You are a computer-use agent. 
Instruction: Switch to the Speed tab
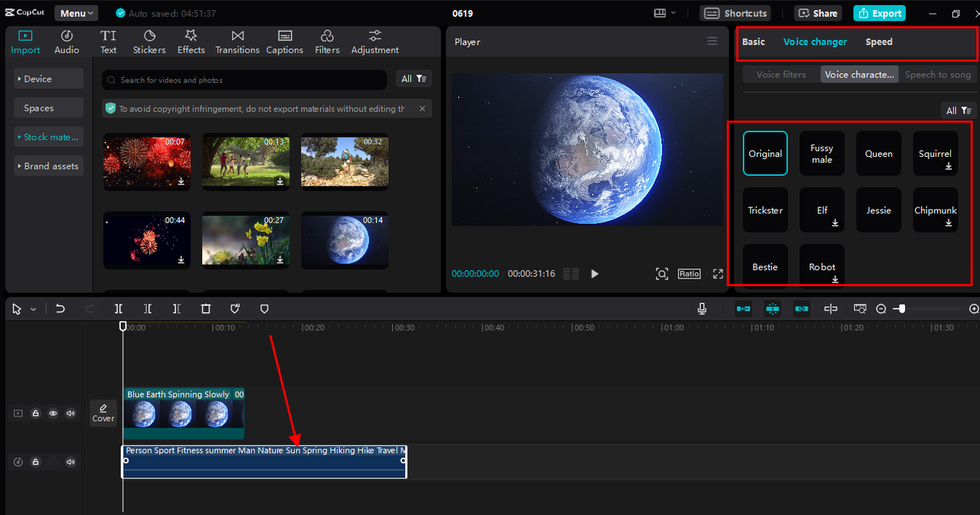click(x=879, y=42)
